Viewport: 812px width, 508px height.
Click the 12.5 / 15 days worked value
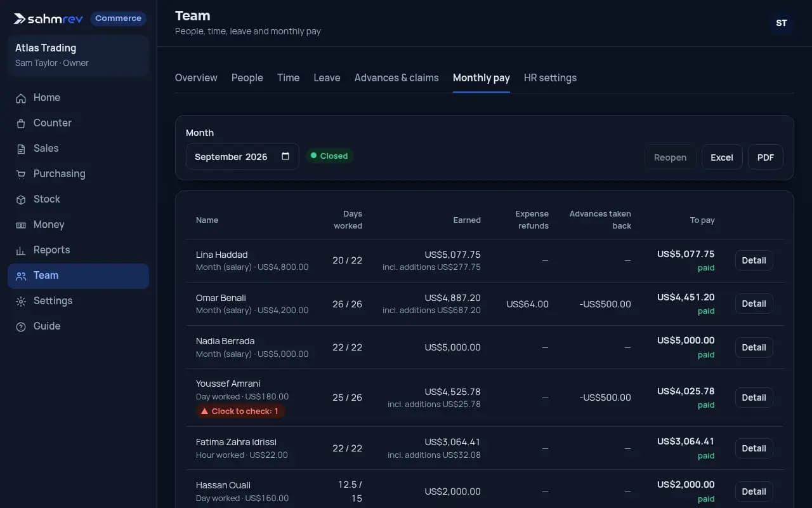coord(350,491)
